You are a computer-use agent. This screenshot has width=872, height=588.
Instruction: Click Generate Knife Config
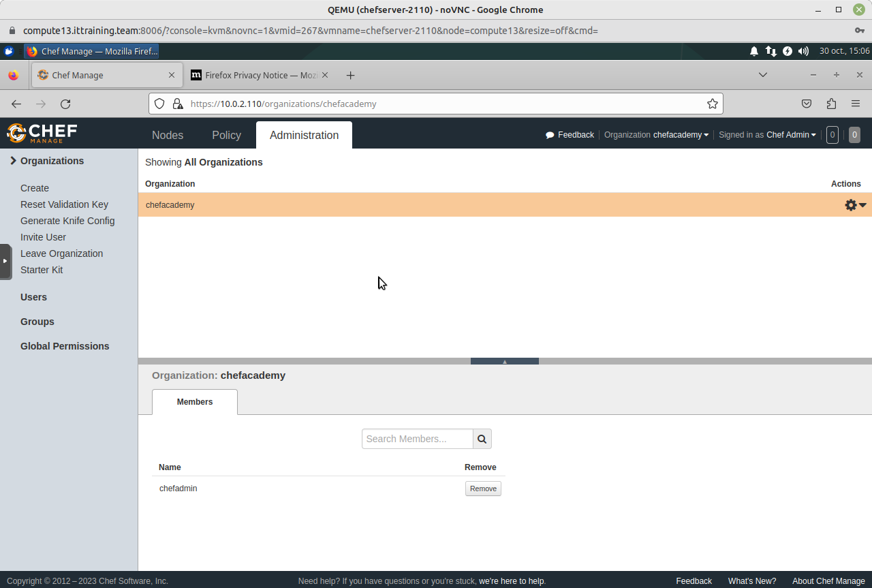[x=67, y=221]
